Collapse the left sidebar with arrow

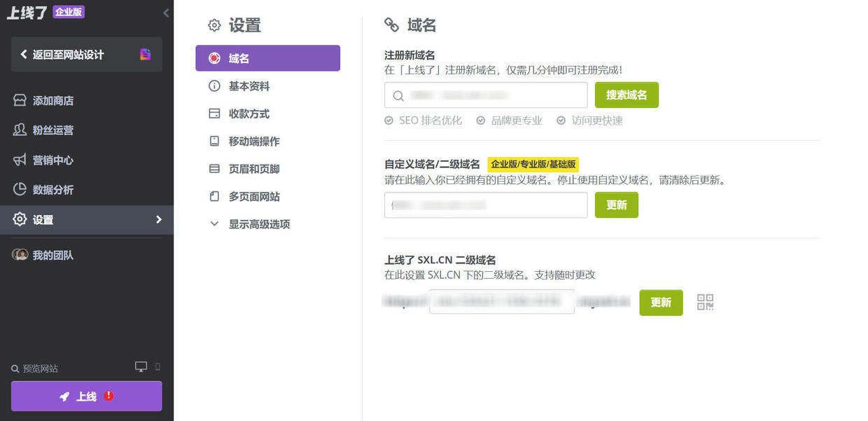click(x=166, y=13)
